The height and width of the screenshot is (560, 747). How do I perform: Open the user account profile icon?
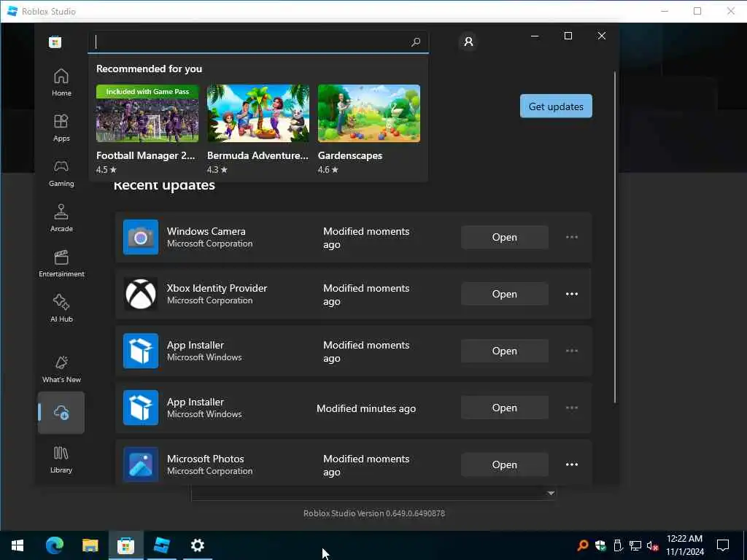coord(468,42)
